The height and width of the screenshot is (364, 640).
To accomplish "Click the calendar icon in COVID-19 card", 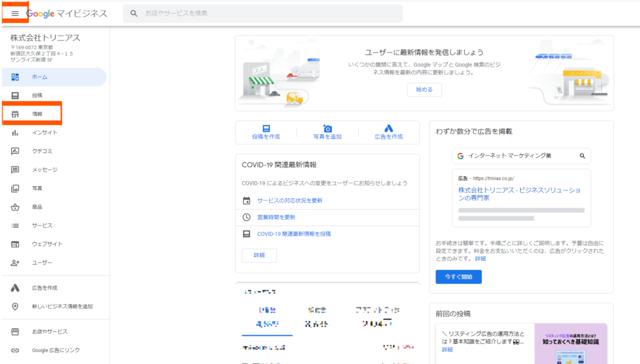I will [246, 200].
